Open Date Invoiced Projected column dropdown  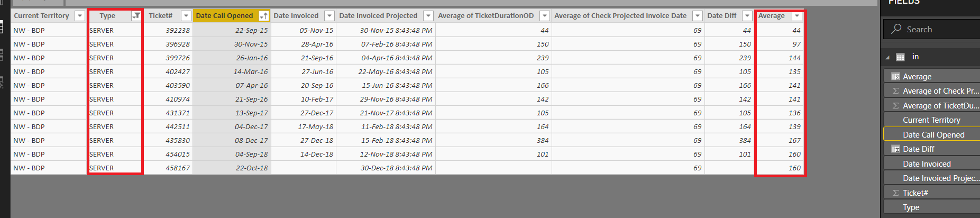coord(429,16)
